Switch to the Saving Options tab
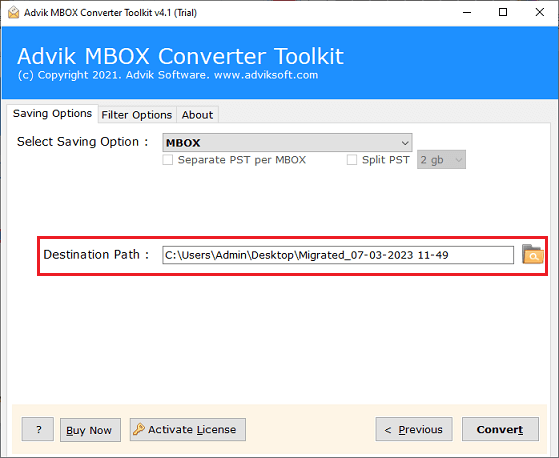 pyautogui.click(x=52, y=114)
